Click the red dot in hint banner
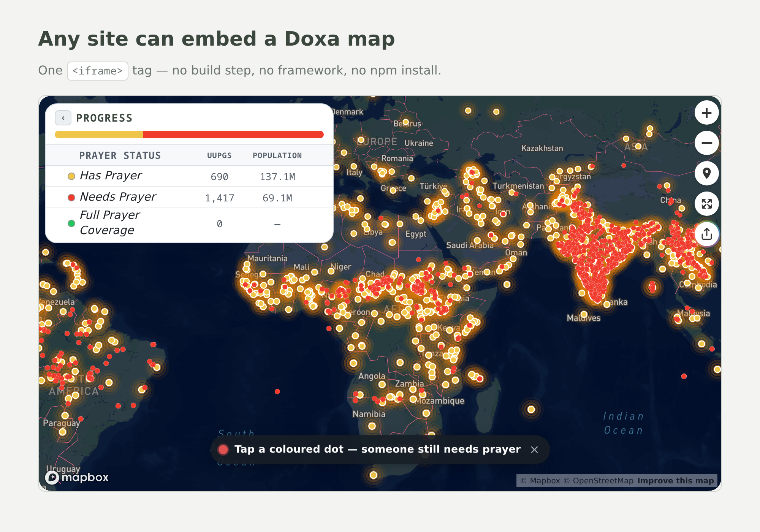760x532 pixels. tap(223, 450)
